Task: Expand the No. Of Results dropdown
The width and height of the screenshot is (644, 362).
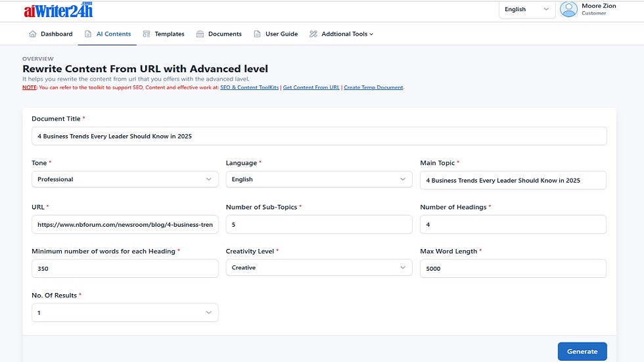Action: 125,313
